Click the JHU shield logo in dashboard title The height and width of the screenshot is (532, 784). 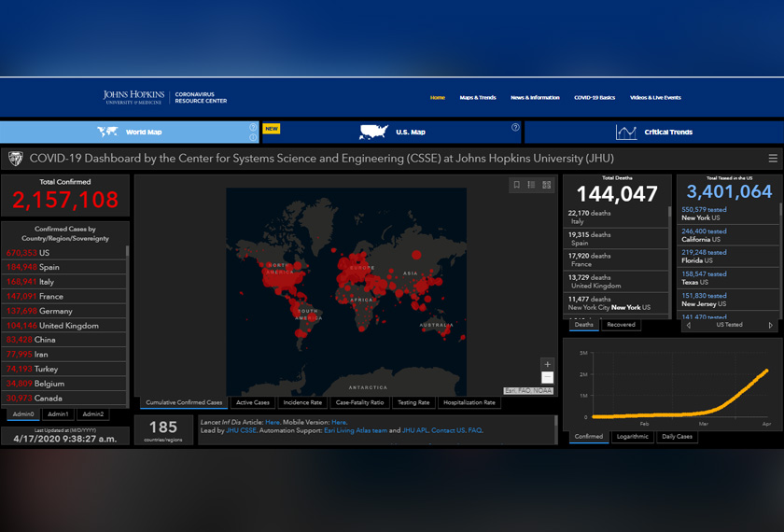pos(16,159)
